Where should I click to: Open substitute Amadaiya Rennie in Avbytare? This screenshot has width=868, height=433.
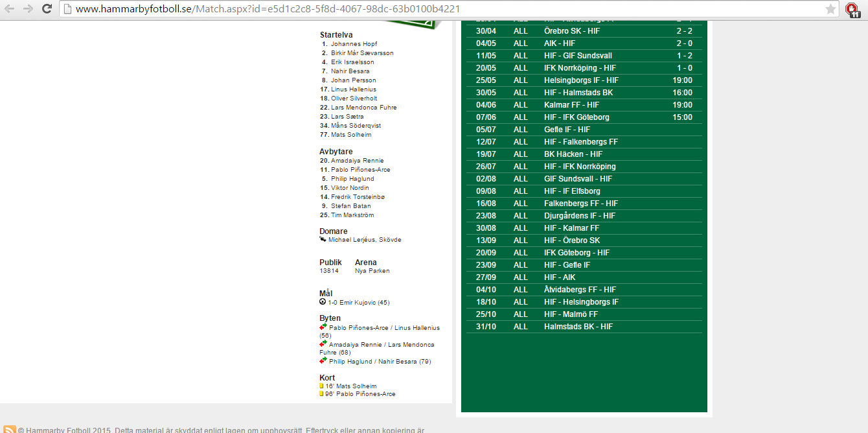click(358, 161)
